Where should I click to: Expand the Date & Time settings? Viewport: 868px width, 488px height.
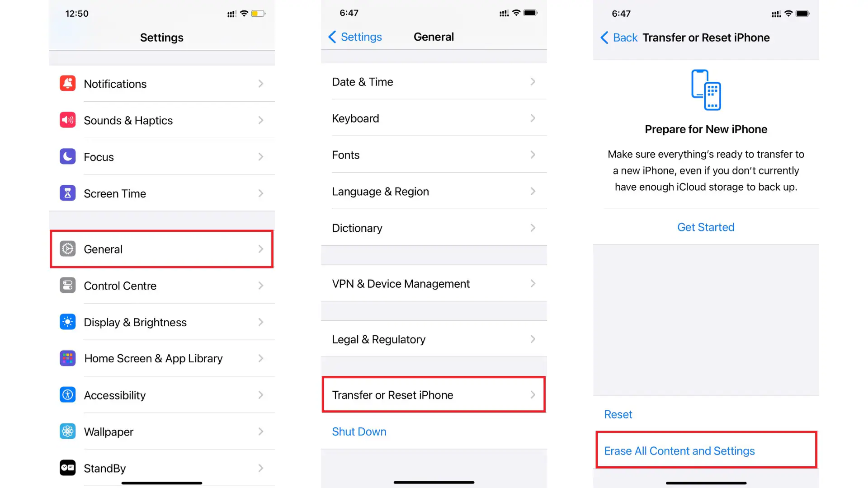[x=434, y=82]
